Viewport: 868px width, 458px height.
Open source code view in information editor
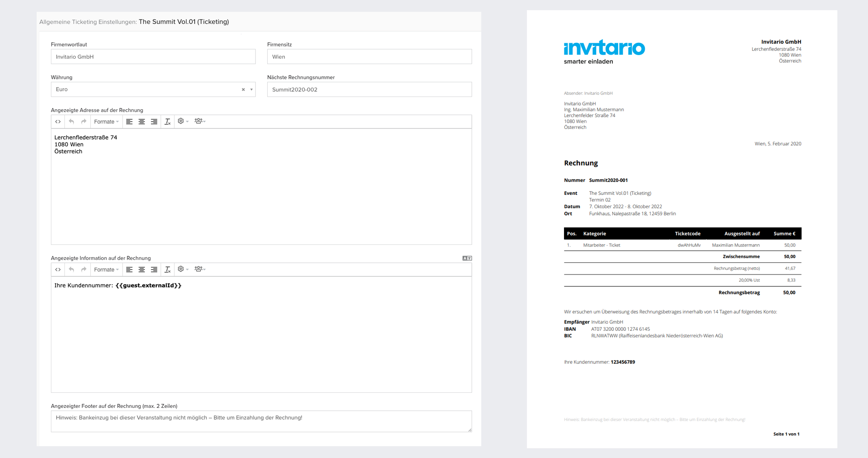tap(58, 269)
